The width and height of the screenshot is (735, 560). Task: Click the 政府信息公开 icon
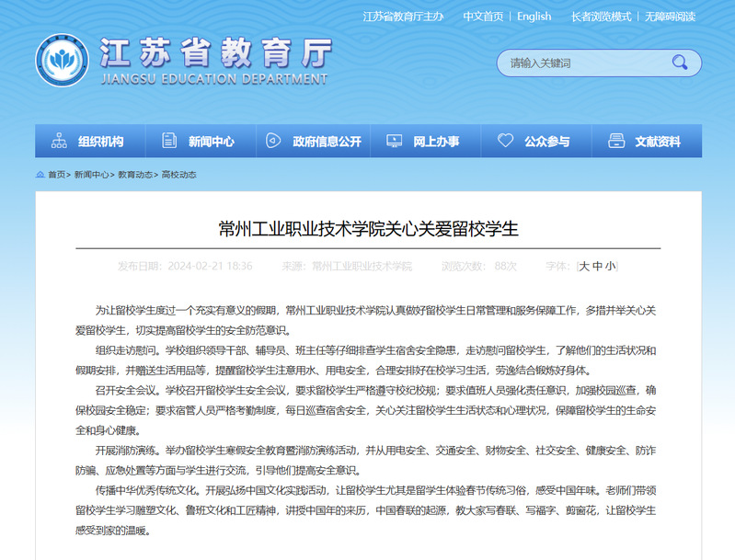pyautogui.click(x=273, y=142)
